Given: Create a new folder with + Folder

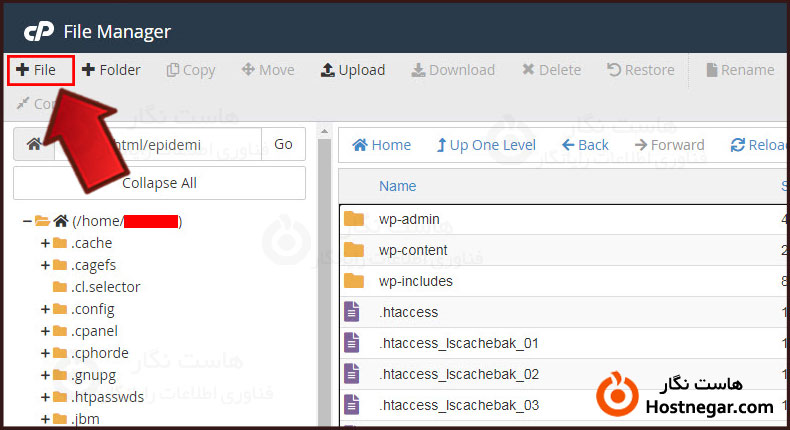Looking at the screenshot, I should coord(111,70).
